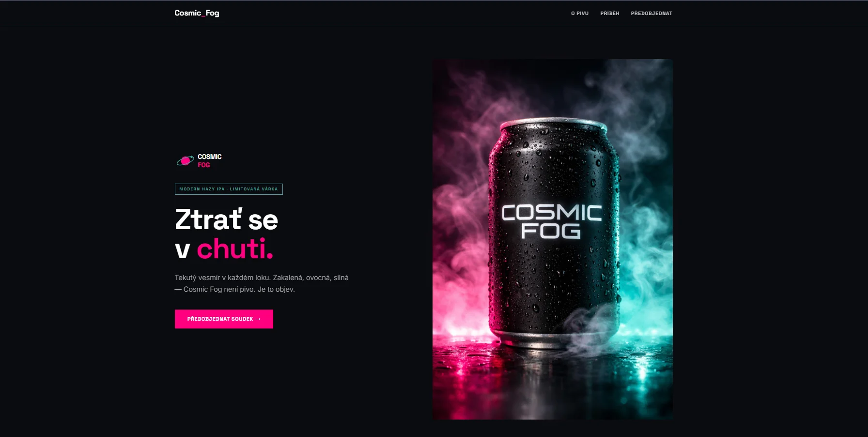The width and height of the screenshot is (868, 437).
Task: Click the PŘEDOBJEDNAT SOUDEK button
Action: [224, 319]
